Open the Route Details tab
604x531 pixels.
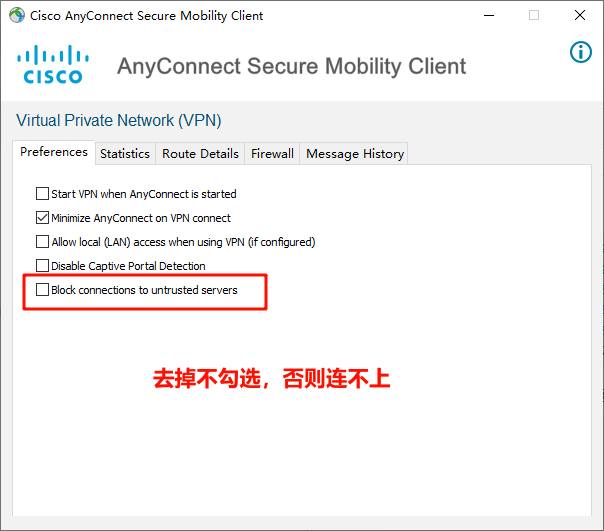pos(200,154)
